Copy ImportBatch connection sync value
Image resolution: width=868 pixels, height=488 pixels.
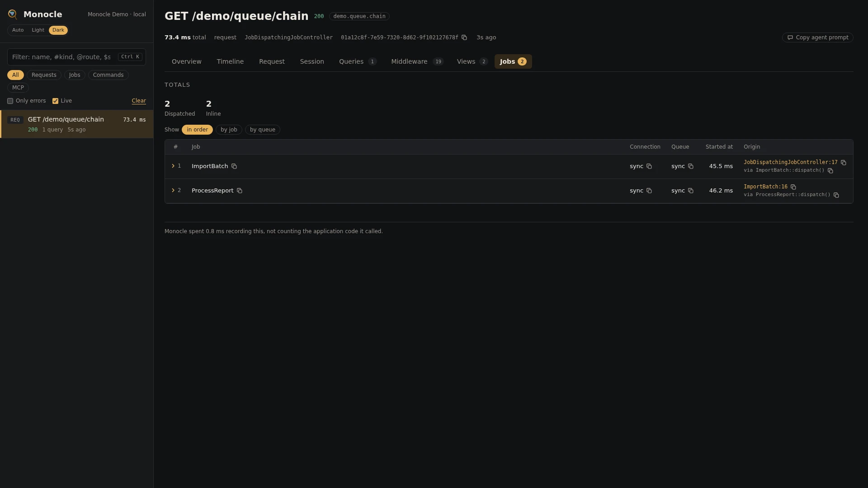(649, 166)
